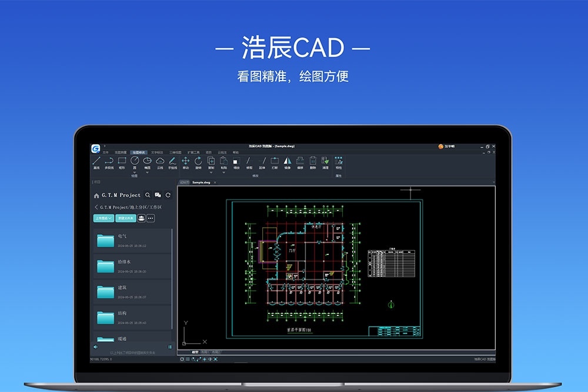Select the 镜像 (Mirror) tool
588x392 pixels.
288,161
